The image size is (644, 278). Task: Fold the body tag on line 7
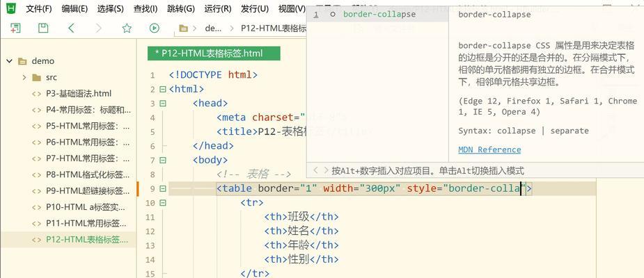tap(162, 161)
